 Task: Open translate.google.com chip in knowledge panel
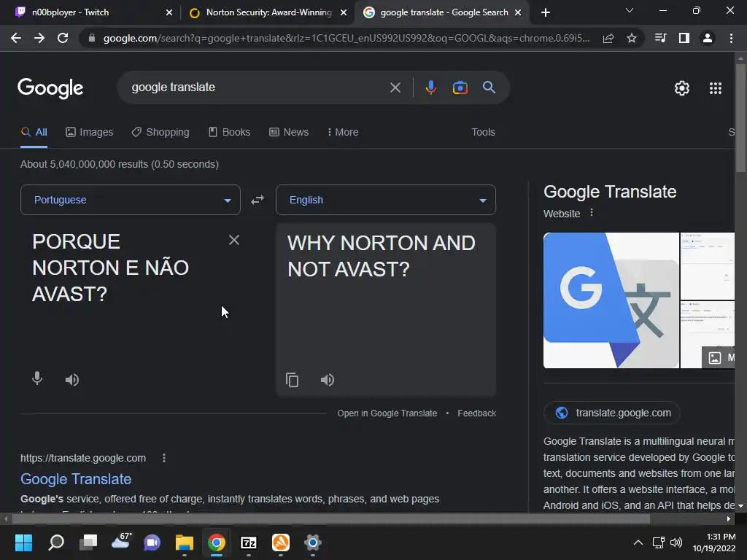(612, 413)
